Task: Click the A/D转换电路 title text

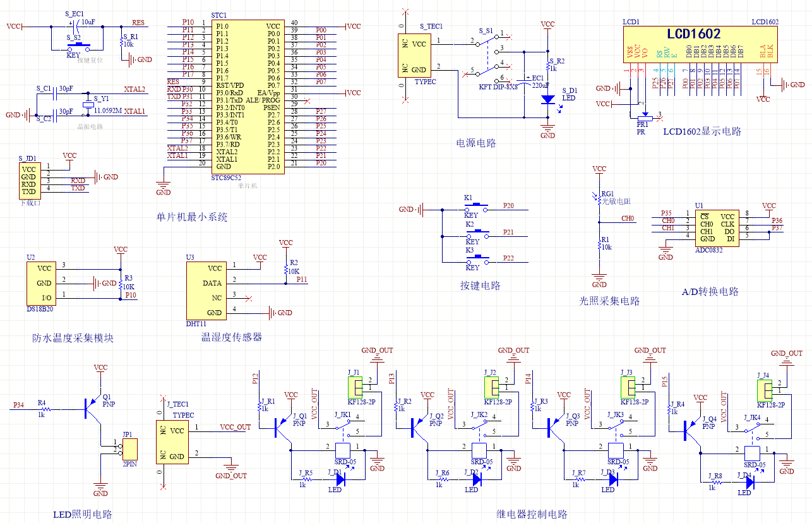Action: pos(710,292)
